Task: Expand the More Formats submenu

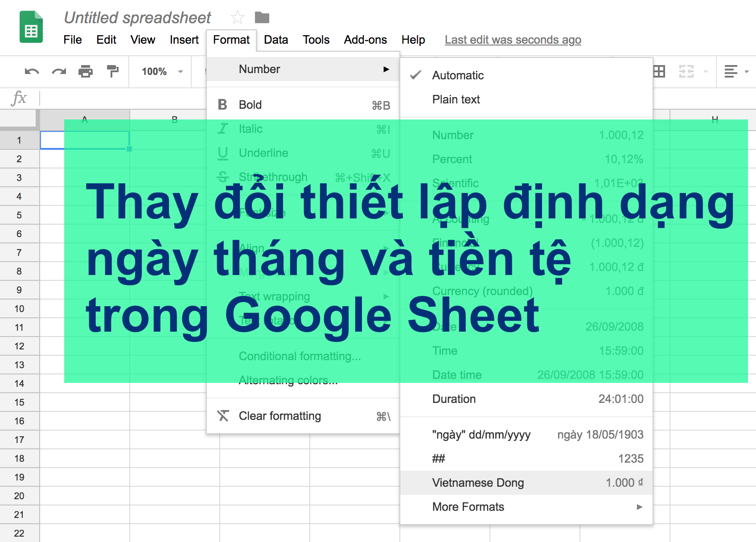Action: click(x=468, y=507)
